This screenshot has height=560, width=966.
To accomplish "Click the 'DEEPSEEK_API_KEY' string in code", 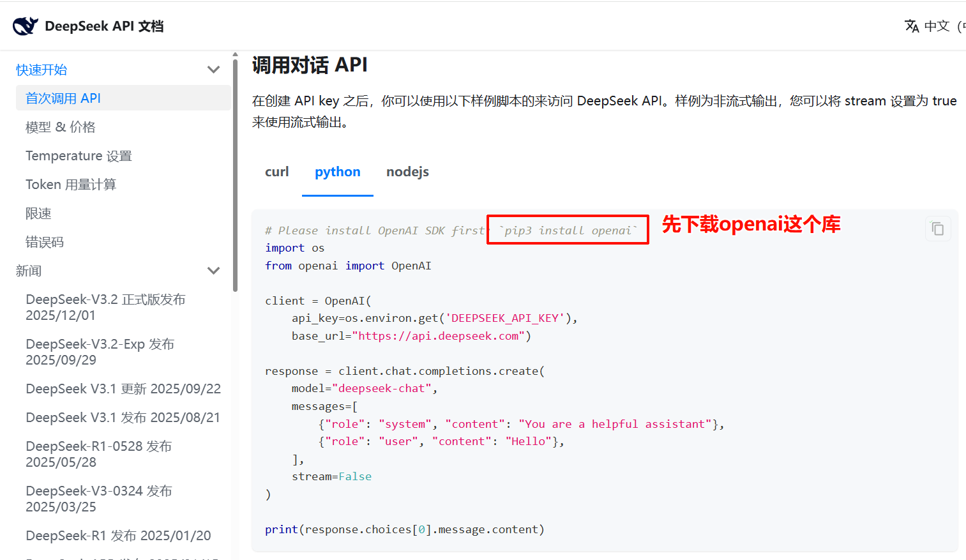I will 505,318.
